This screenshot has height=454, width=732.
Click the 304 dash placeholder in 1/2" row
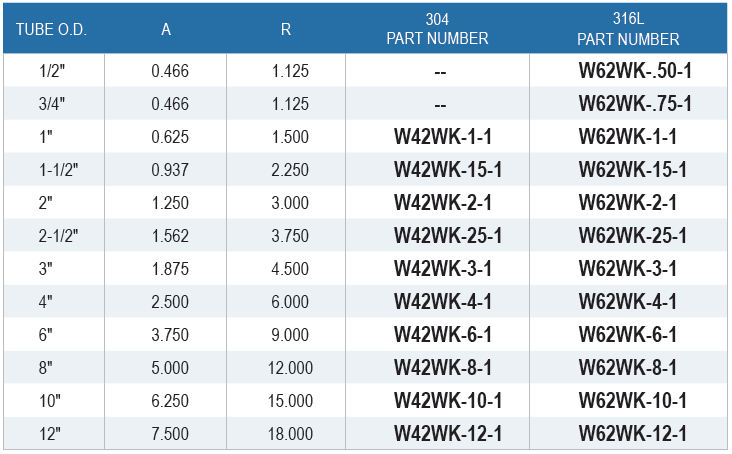coord(440,73)
